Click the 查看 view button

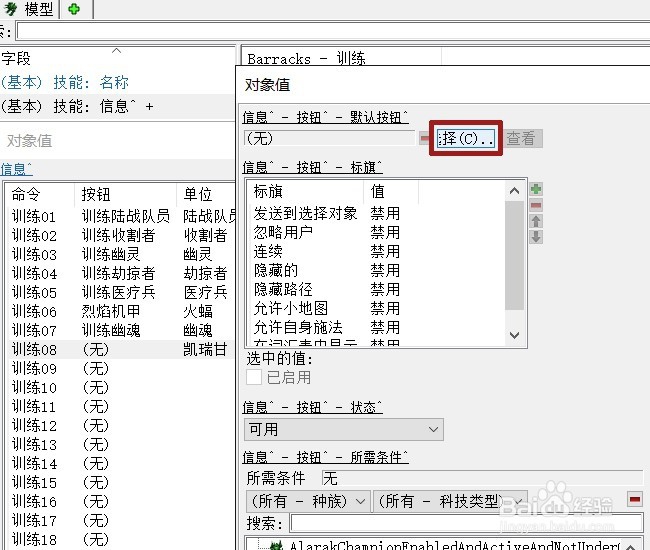(521, 138)
